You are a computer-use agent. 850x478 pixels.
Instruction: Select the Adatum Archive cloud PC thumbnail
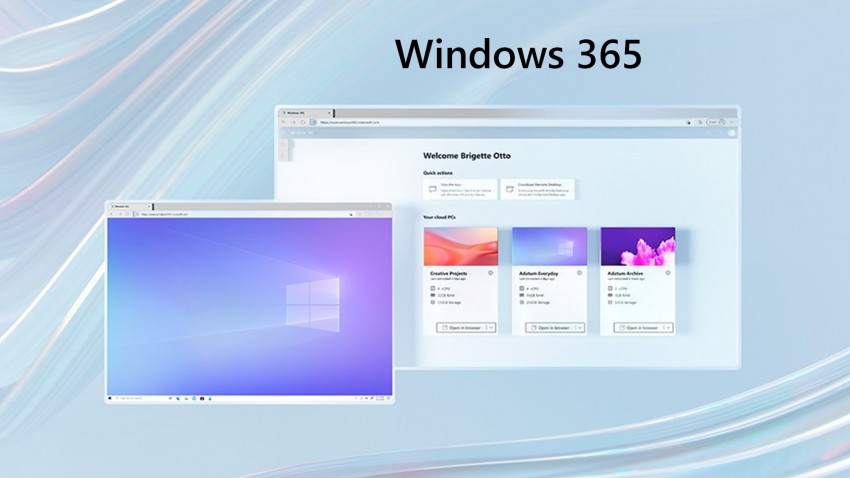pyautogui.click(x=638, y=247)
